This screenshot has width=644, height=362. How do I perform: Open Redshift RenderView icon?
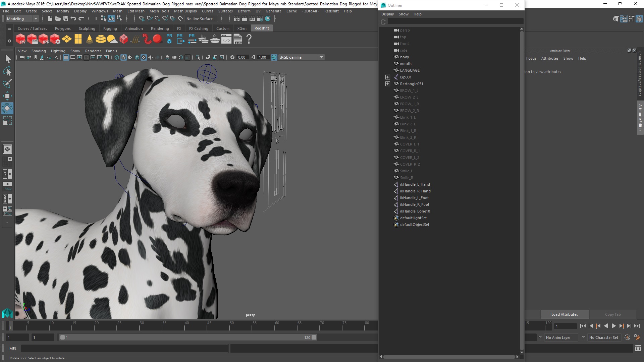[x=21, y=39]
